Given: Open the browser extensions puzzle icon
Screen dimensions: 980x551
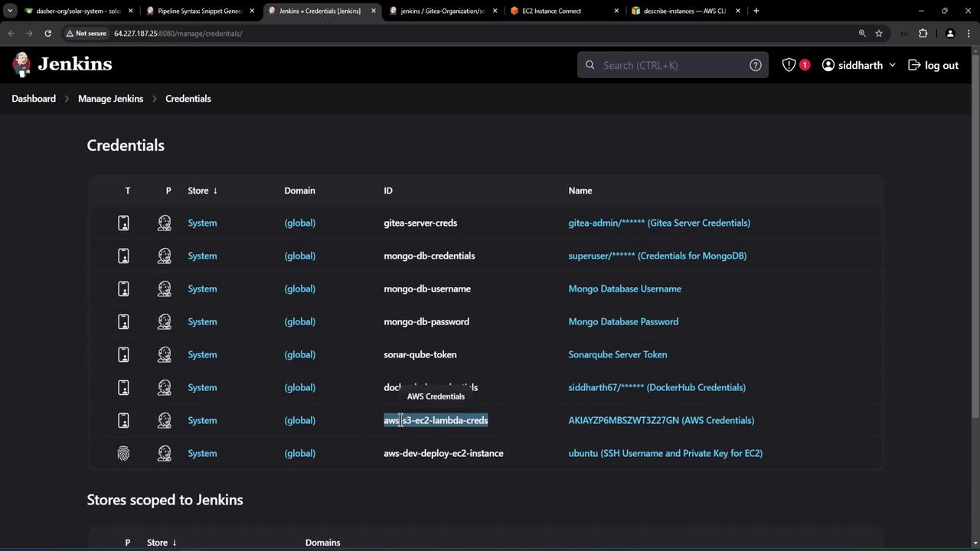Looking at the screenshot, I should 923,34.
